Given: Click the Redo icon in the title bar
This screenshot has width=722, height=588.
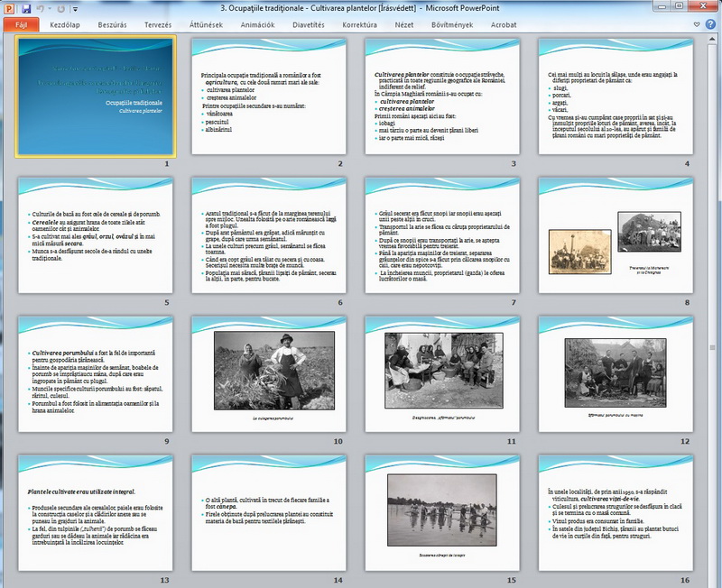Looking at the screenshot, I should pos(60,8).
